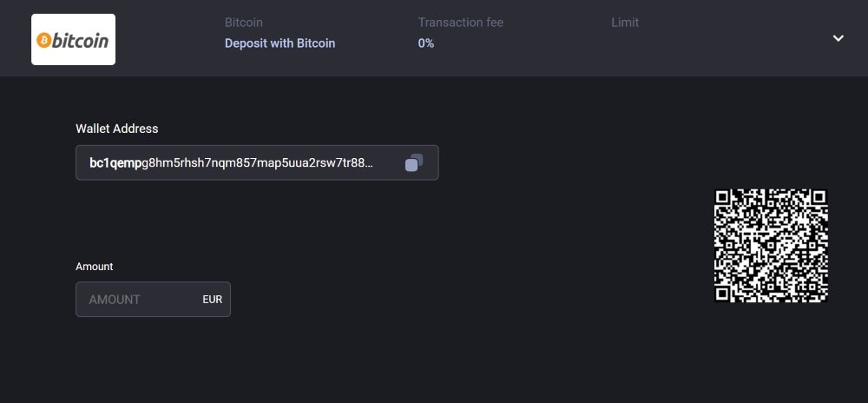Click the bold bc1qemp address prefix
This screenshot has height=403, width=868.
tap(115, 163)
